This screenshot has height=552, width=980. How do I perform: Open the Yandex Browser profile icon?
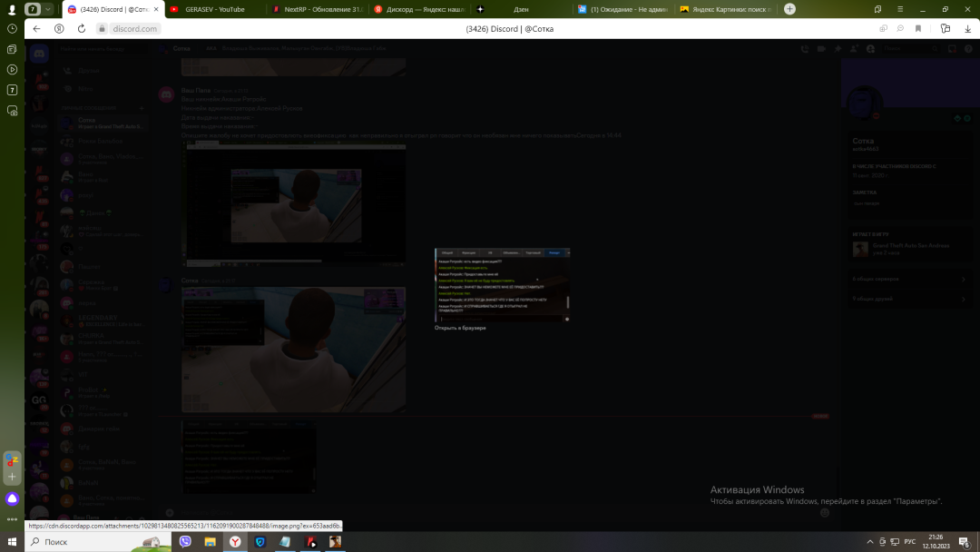pos(12,9)
